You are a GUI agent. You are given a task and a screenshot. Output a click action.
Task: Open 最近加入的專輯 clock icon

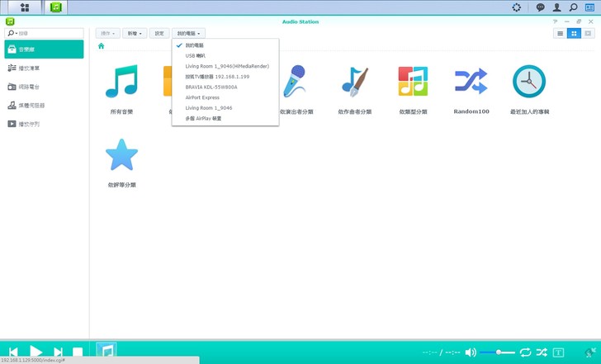pyautogui.click(x=529, y=81)
